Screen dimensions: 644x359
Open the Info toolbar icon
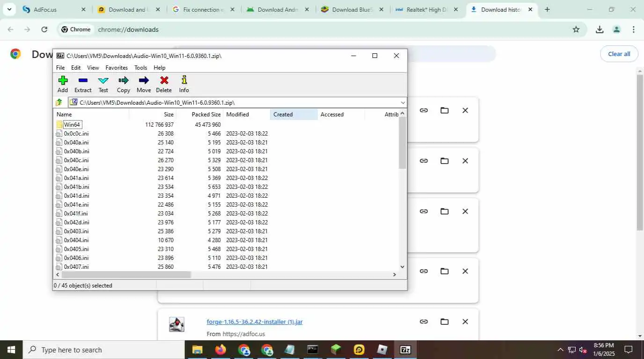pyautogui.click(x=184, y=84)
